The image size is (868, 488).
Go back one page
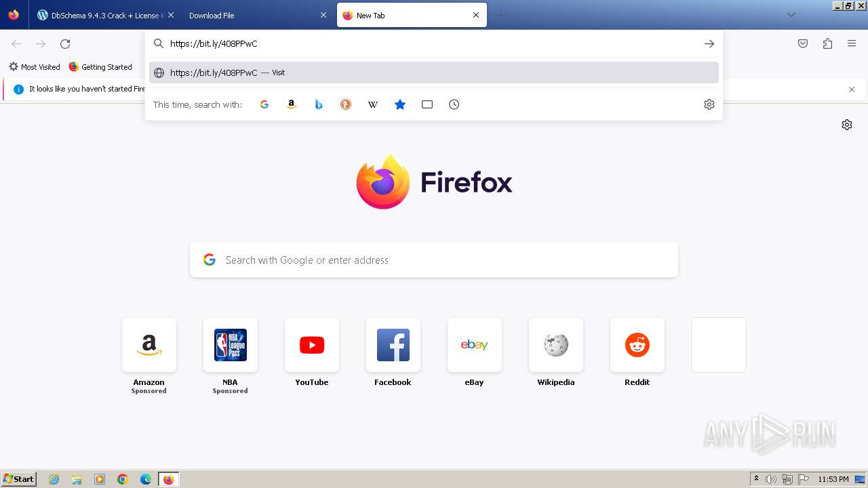[16, 43]
